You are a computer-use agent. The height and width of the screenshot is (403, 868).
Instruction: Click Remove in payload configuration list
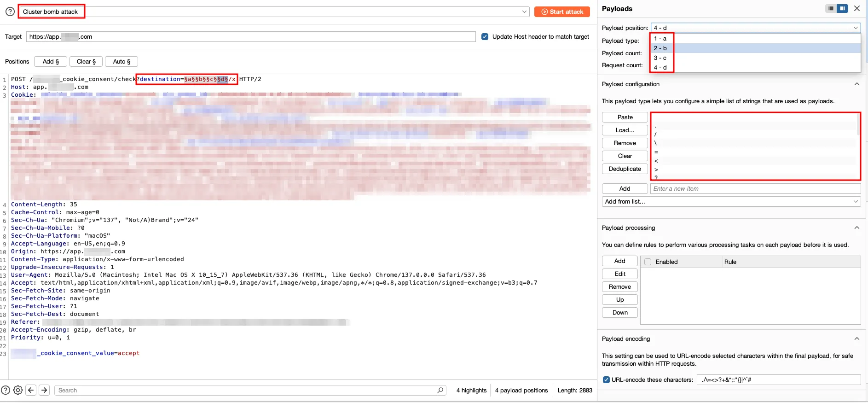[625, 143]
